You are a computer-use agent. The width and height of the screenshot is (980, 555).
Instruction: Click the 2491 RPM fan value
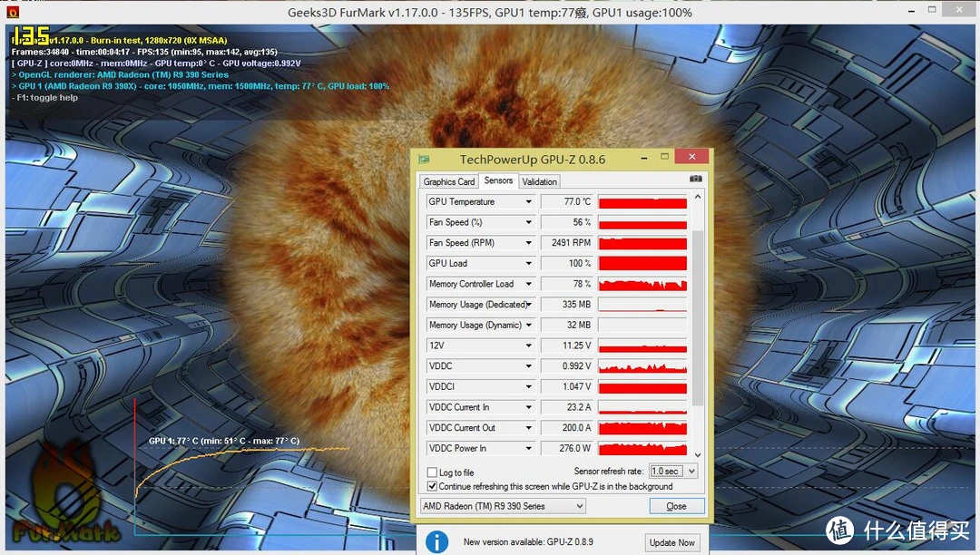tap(571, 243)
